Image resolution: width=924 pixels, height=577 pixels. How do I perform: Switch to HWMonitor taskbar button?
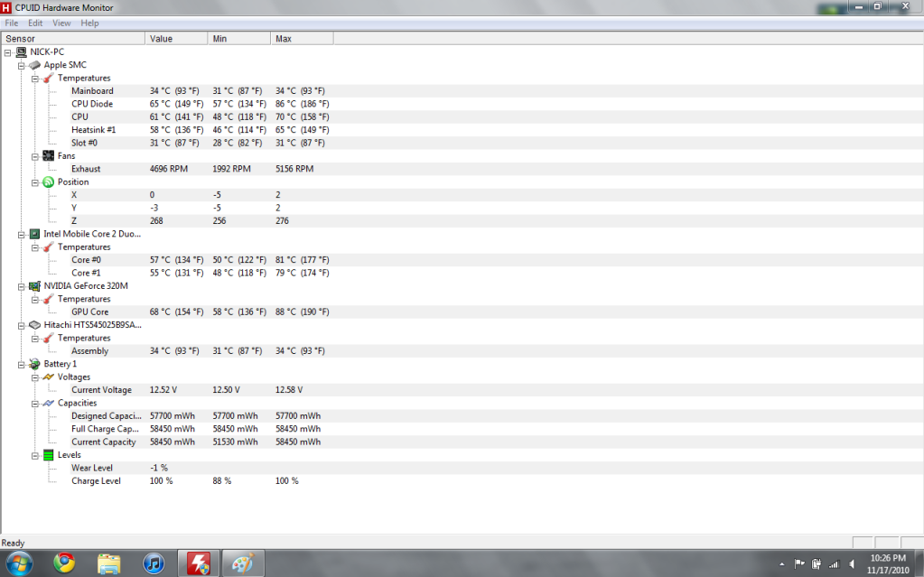(x=199, y=563)
